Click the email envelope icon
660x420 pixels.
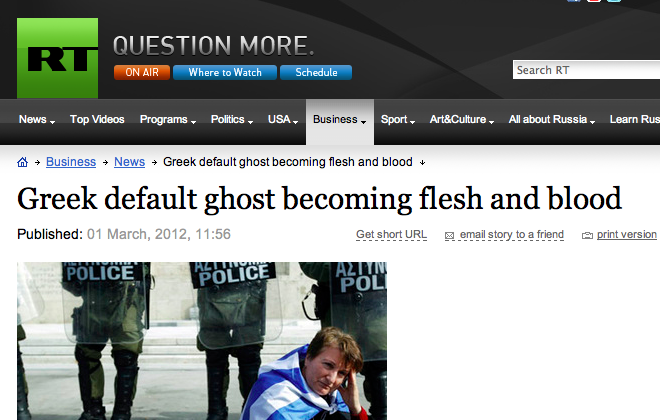pyautogui.click(x=449, y=236)
